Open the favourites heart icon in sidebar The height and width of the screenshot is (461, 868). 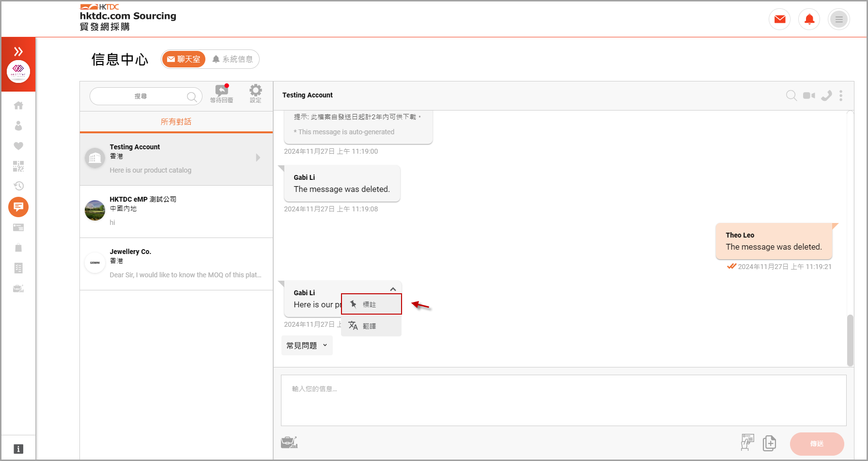[x=18, y=146]
